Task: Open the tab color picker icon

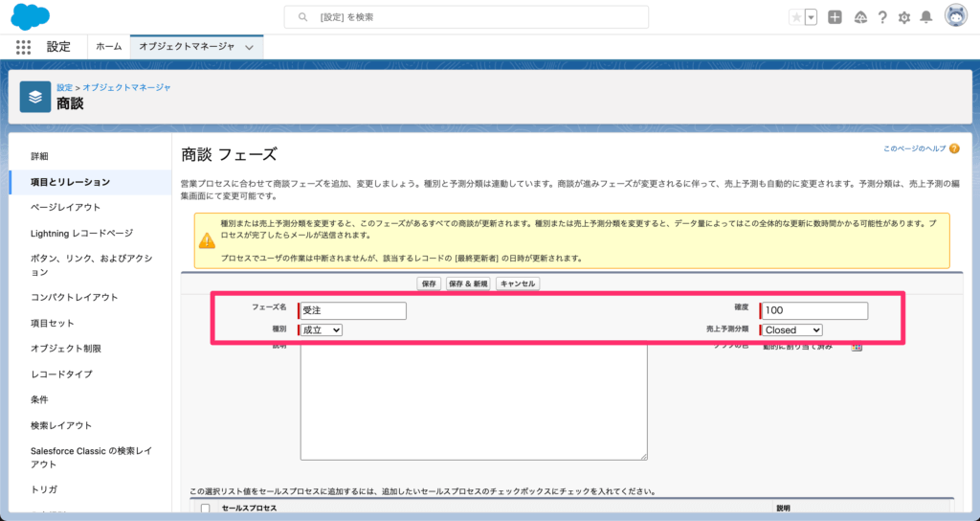Action: pos(857,347)
